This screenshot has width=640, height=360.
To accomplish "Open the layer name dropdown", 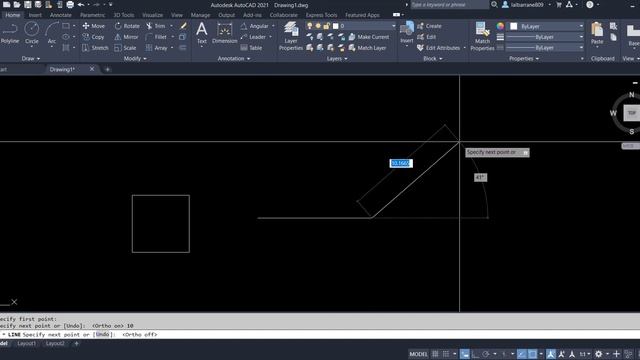I will (x=393, y=26).
